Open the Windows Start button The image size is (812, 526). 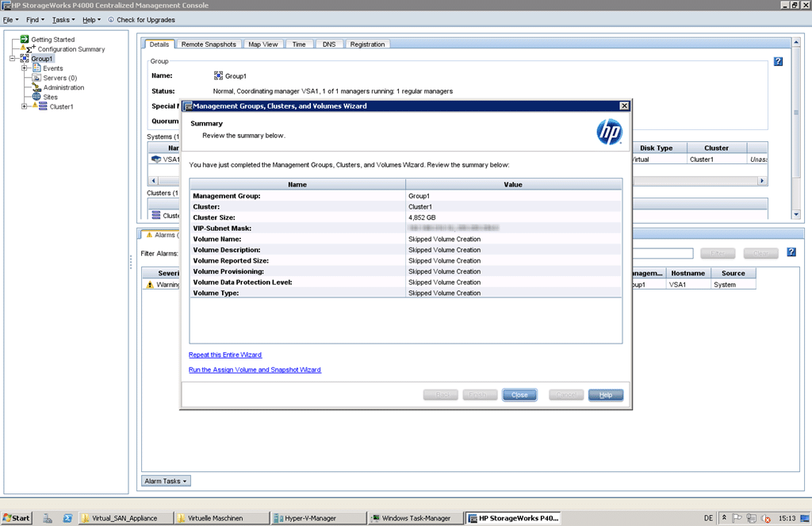point(17,518)
